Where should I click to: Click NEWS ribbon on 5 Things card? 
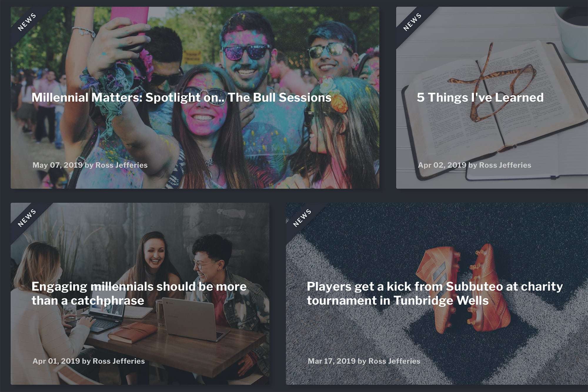pyautogui.click(x=412, y=22)
